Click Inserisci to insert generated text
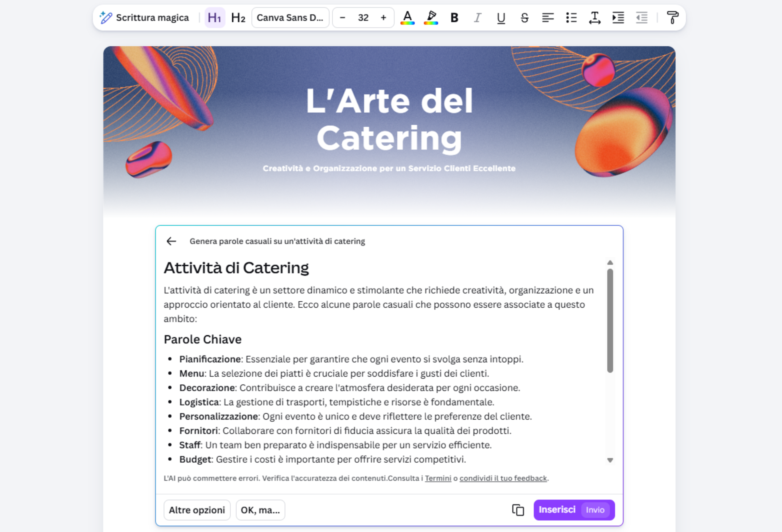 pos(574,510)
